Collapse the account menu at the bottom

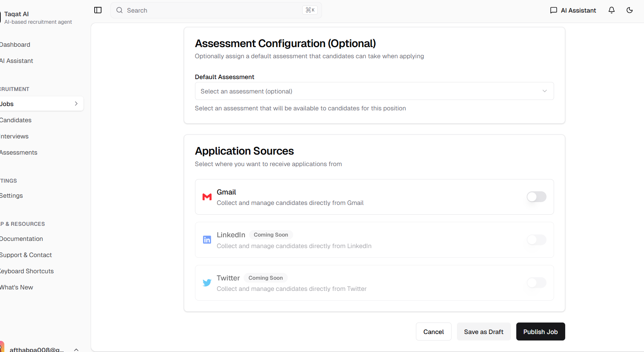click(x=76, y=349)
